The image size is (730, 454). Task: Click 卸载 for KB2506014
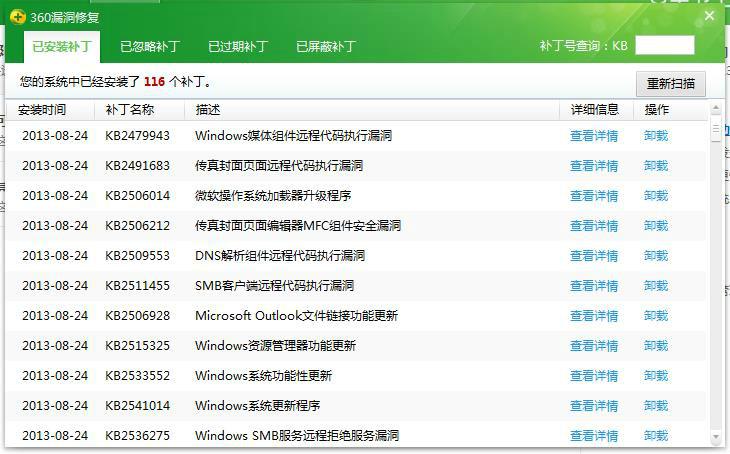point(656,196)
